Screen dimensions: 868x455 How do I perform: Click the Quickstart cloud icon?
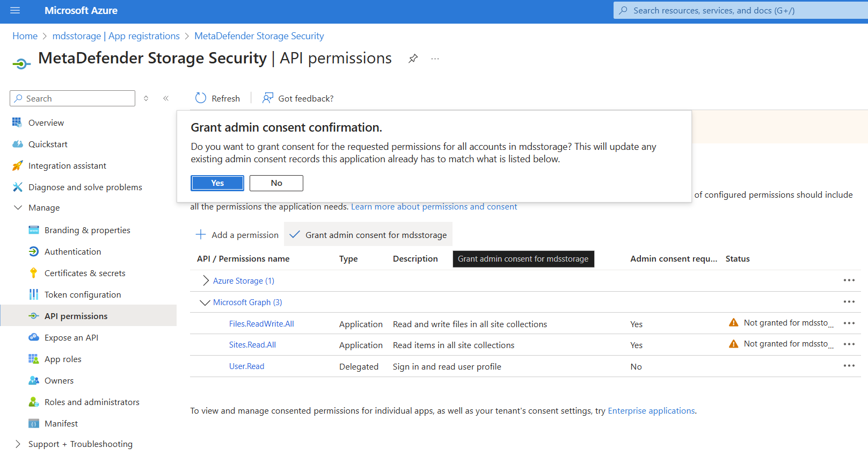tap(17, 144)
